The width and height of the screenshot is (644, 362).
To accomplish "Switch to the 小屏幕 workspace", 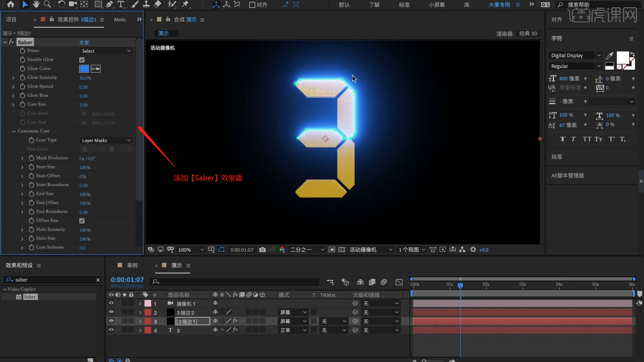I will [437, 5].
